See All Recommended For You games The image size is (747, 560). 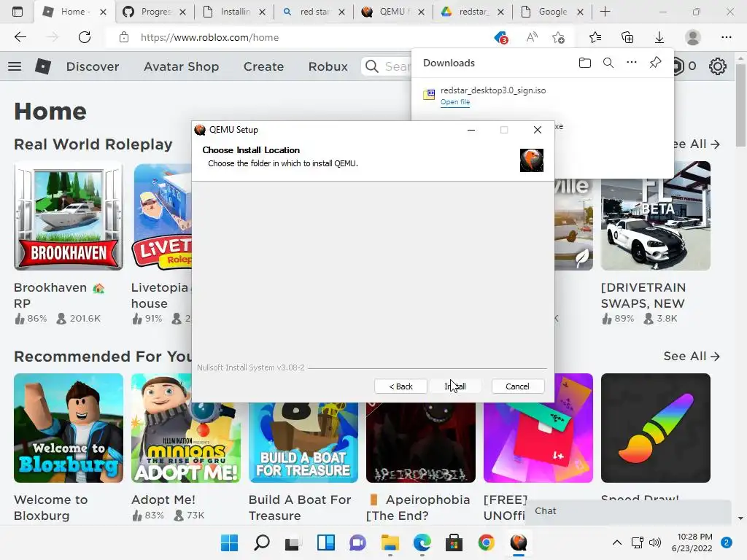[x=692, y=356]
